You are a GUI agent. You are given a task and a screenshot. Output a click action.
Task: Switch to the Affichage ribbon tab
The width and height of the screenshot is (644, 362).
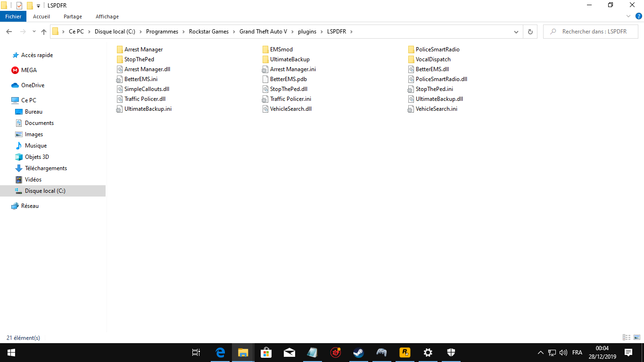tap(107, 16)
